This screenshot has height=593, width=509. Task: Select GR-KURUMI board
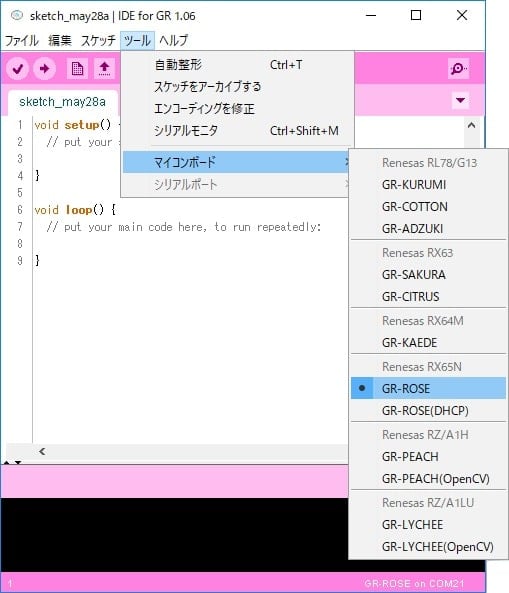click(428, 185)
